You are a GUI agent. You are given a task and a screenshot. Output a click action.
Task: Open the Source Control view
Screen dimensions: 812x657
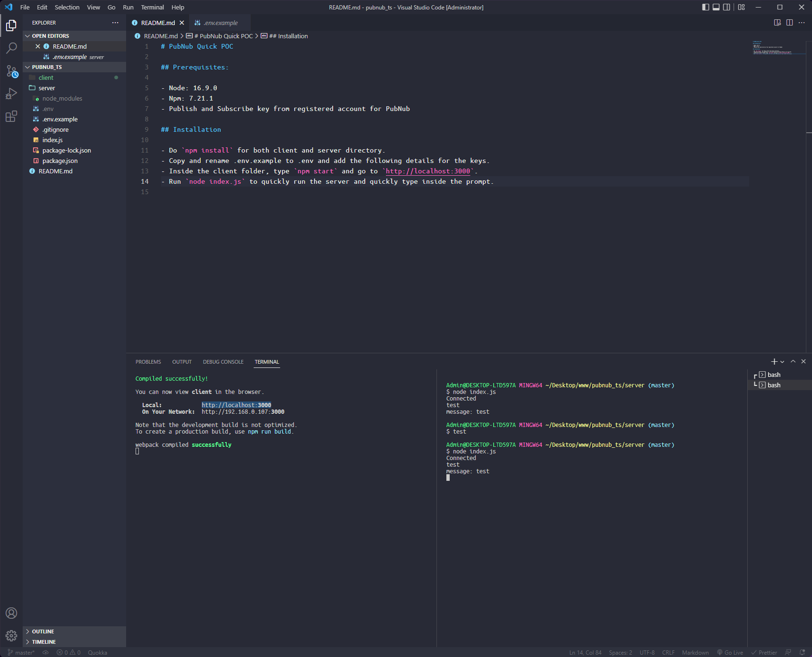pos(11,71)
